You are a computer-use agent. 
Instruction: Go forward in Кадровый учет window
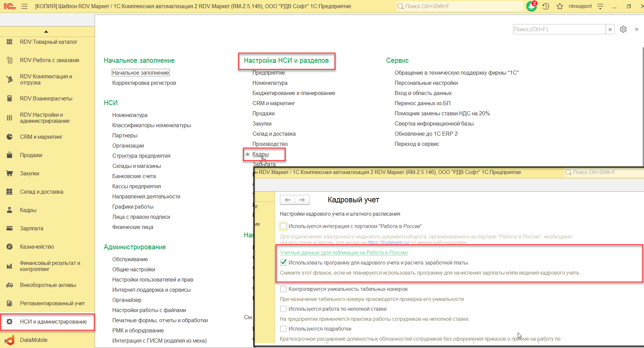[302, 200]
